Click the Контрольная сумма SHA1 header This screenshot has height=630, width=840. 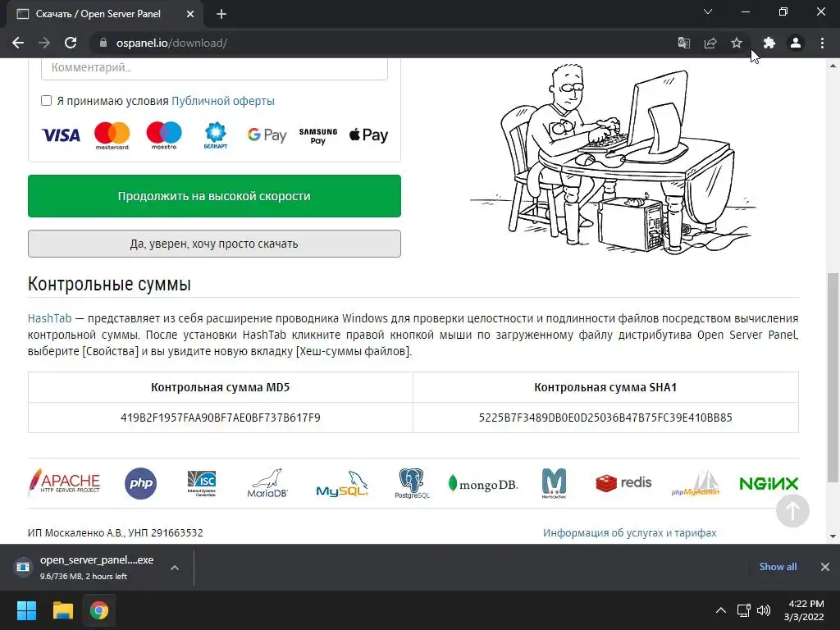605,387
